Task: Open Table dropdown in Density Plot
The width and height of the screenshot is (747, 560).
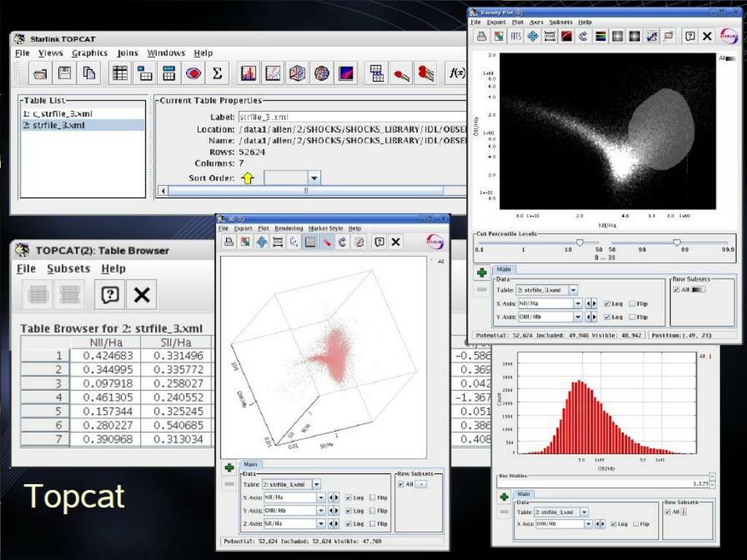Action: [573, 289]
